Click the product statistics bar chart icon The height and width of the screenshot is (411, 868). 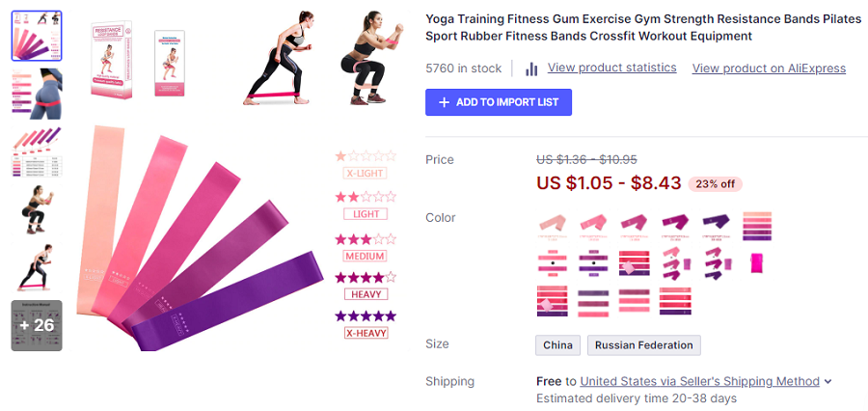point(531,68)
